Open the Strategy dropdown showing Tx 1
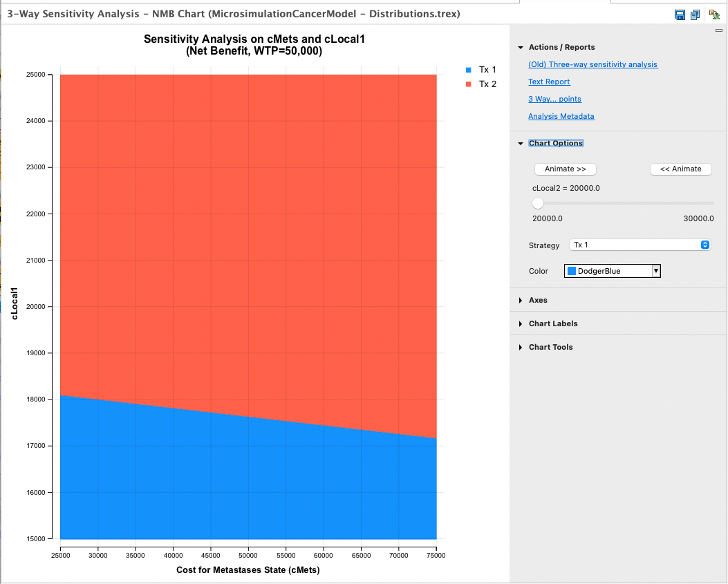This screenshot has height=584, width=728. pyautogui.click(x=640, y=244)
